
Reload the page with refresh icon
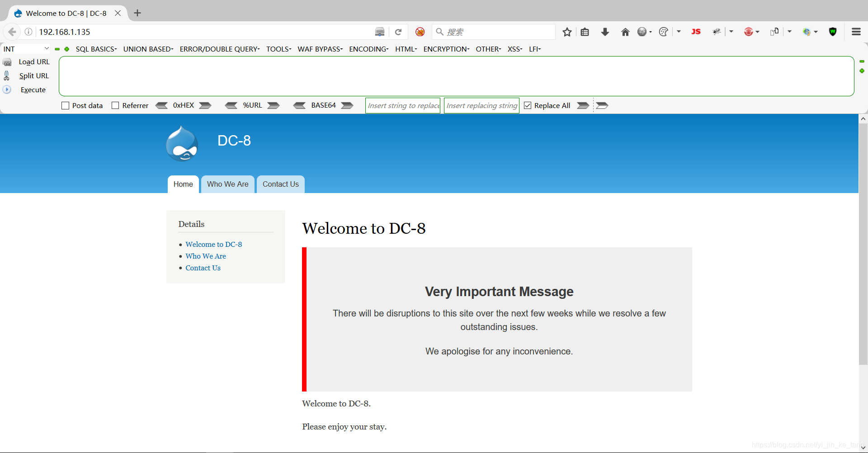tap(398, 32)
